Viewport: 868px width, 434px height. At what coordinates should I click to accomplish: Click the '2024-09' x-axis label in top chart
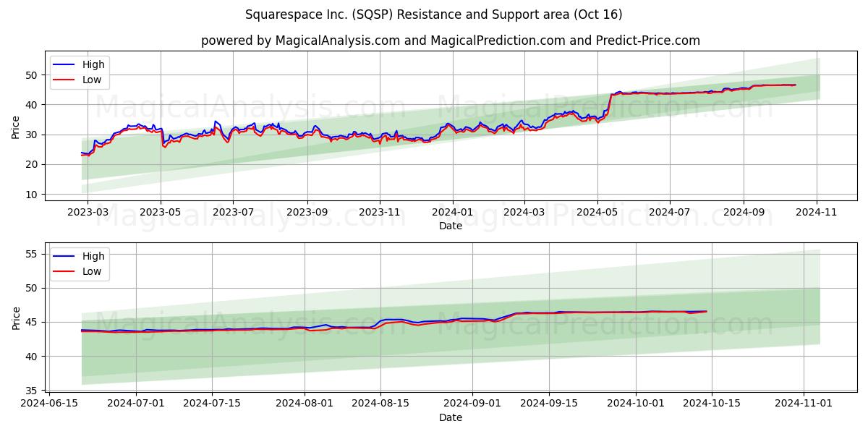tap(744, 213)
